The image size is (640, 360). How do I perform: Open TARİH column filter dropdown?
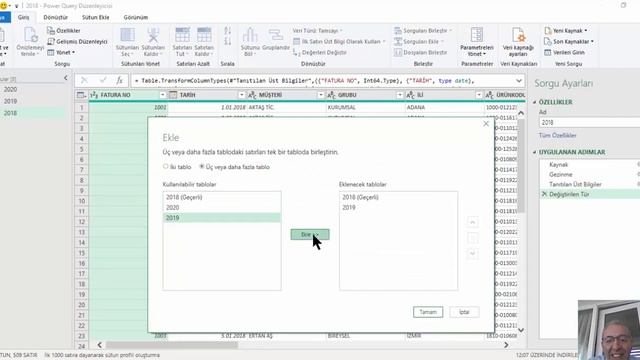coord(242,95)
